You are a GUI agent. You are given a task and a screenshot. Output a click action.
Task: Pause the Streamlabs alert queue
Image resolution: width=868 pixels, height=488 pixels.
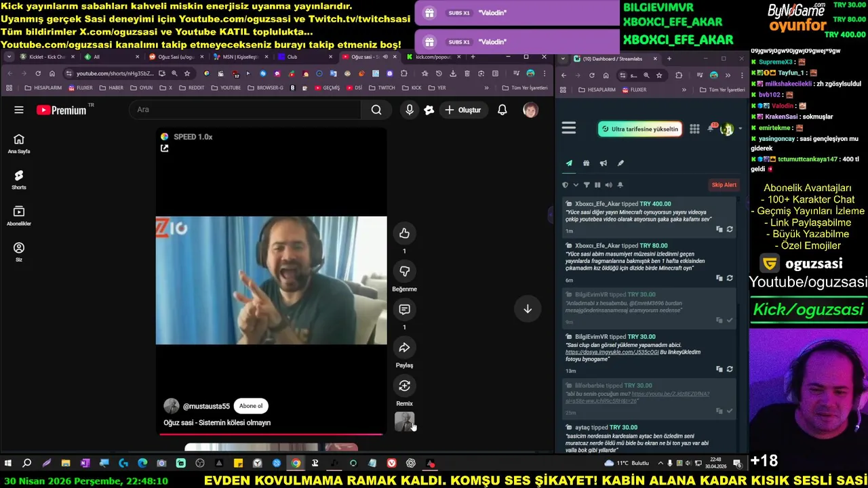597,185
